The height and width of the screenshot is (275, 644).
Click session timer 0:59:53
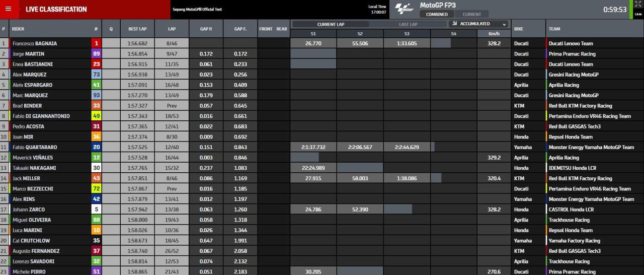(615, 9)
